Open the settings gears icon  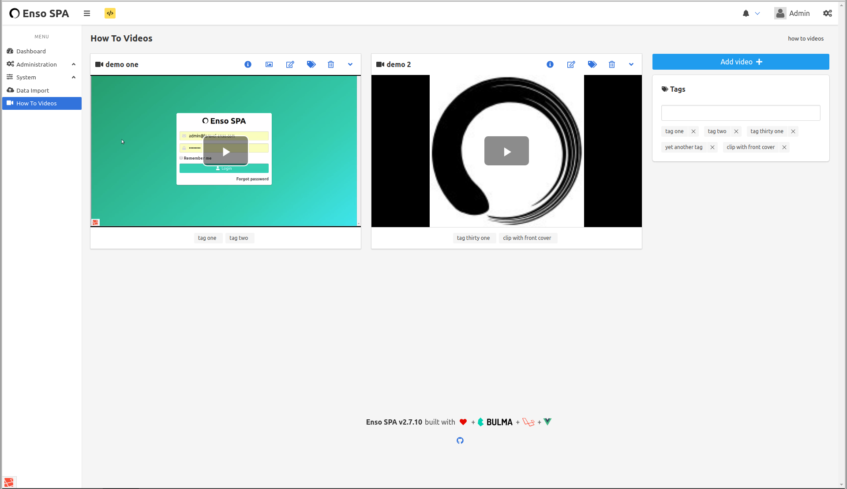[x=827, y=14]
